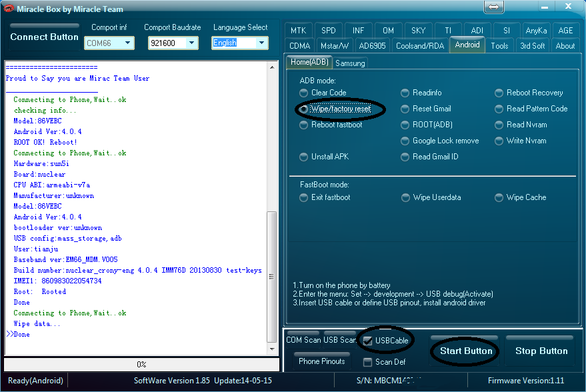Select the Reboot Recovery radio option

tap(529, 93)
